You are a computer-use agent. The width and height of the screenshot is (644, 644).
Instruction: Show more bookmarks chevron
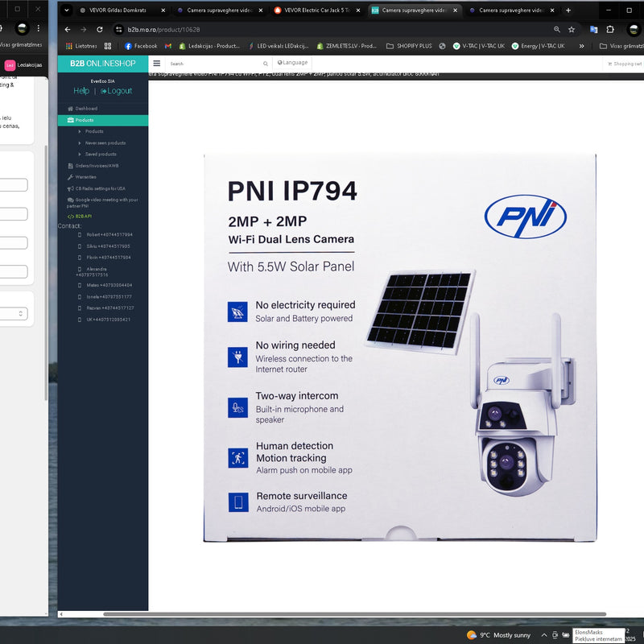(x=581, y=46)
